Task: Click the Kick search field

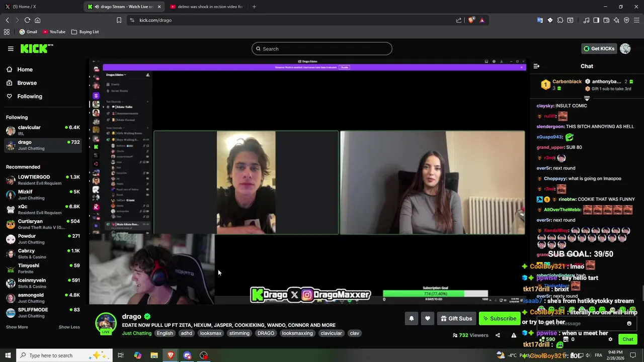Action: [x=322, y=49]
